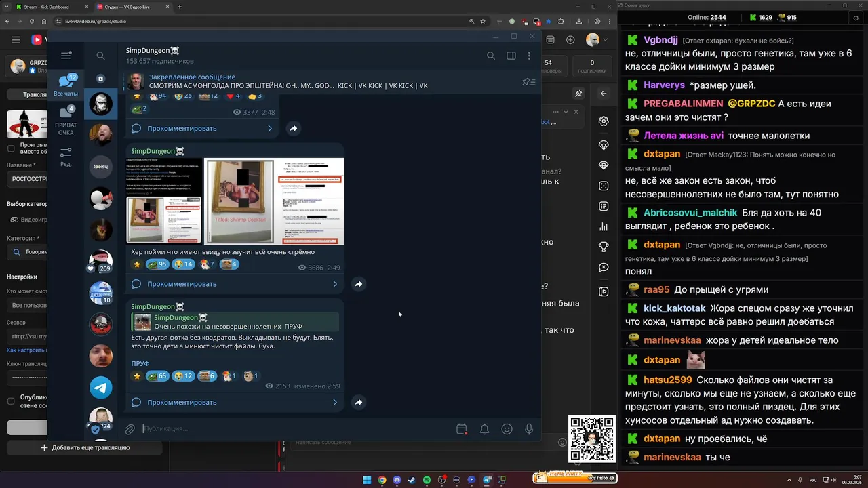Image resolution: width=868 pixels, height=488 pixels.
Task: Click search icon above Telegram chat list
Action: point(100,56)
